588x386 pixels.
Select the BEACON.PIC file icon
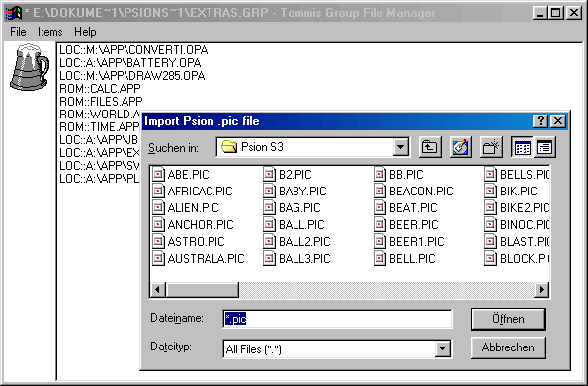379,192
